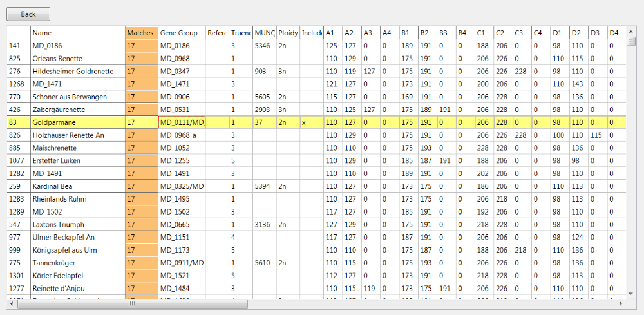Click the Ploidy column header
This screenshot has height=315, width=644.
pos(289,32)
